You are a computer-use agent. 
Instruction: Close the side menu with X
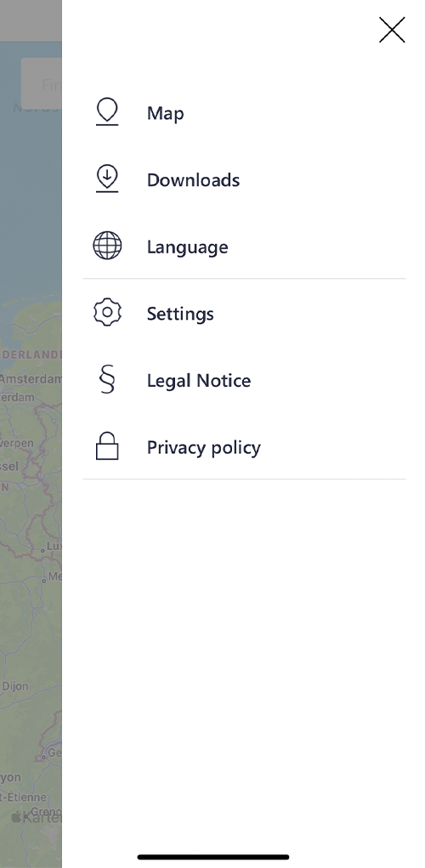tap(392, 30)
